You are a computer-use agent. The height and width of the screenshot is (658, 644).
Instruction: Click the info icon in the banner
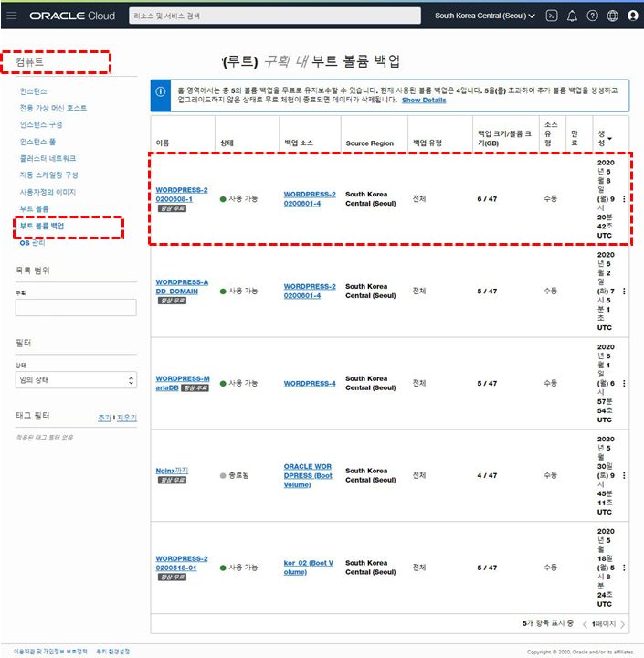[x=160, y=91]
